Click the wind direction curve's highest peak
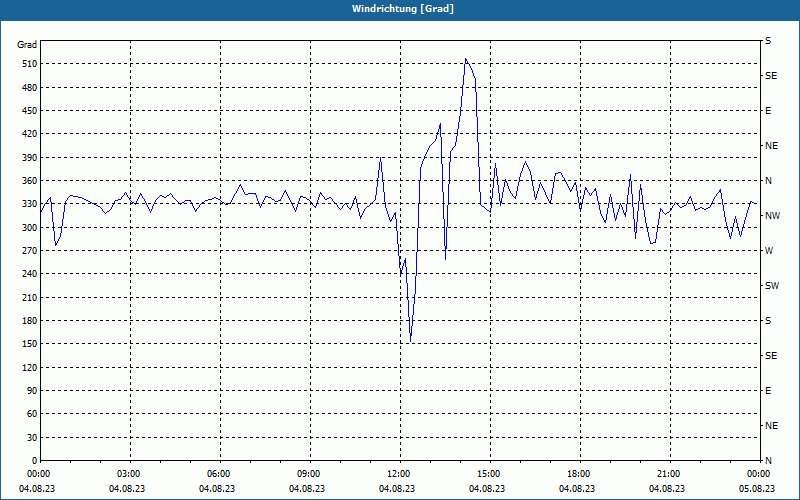Screen dimensions: 800x500 point(465,59)
